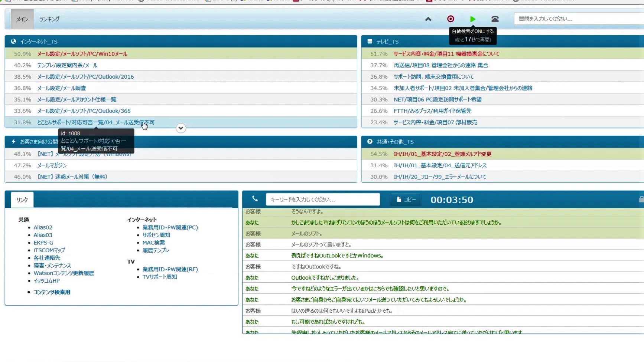Switch to the ランキング tab
644x362 pixels.
click(x=49, y=19)
